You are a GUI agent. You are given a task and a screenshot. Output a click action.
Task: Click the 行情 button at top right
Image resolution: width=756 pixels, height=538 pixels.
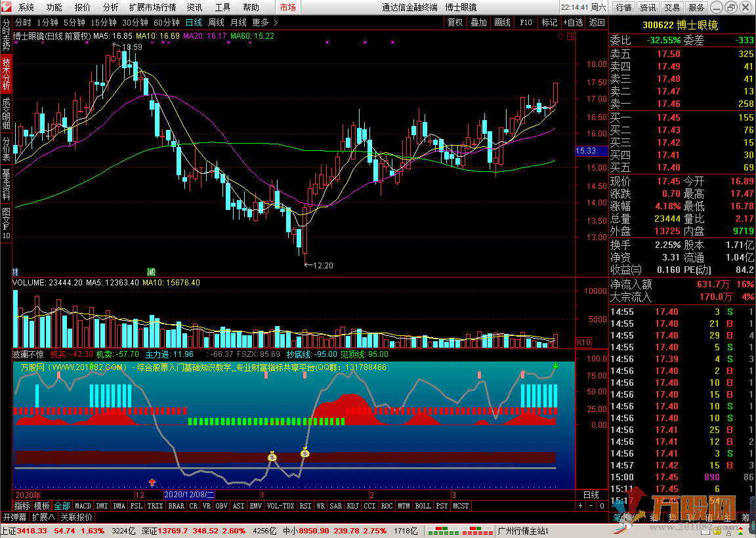(x=624, y=7)
